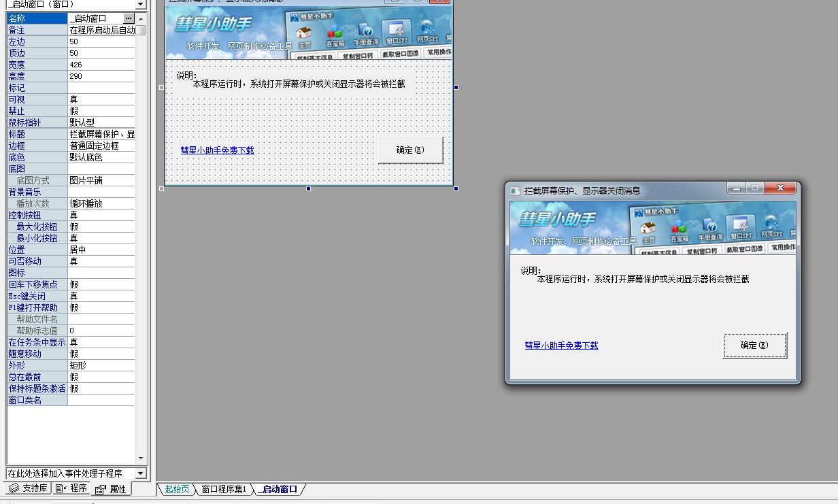Screen dimensions: 838x504
Task: Select the 鼠标指针 value 默认型
Action: click(101, 122)
